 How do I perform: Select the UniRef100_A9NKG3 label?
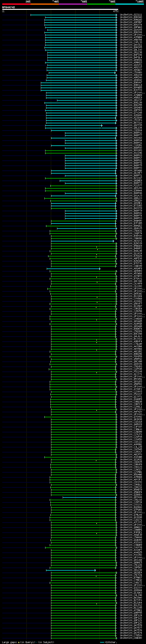(x=131, y=63)
